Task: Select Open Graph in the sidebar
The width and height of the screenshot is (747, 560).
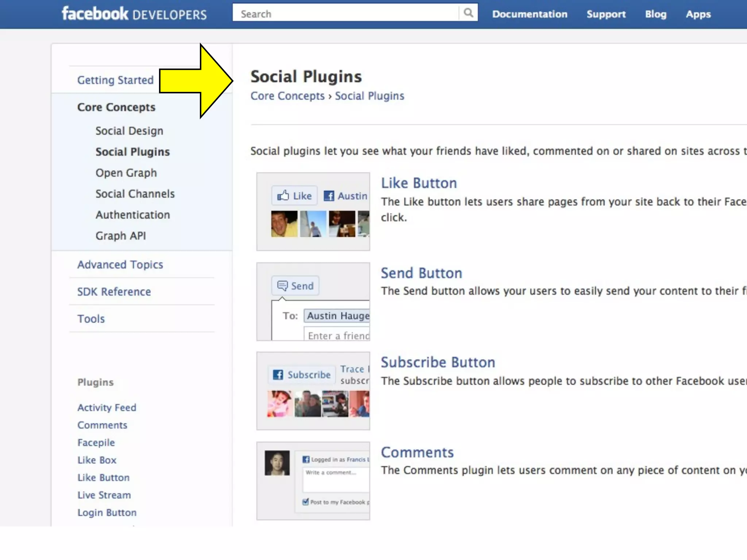Action: point(126,173)
